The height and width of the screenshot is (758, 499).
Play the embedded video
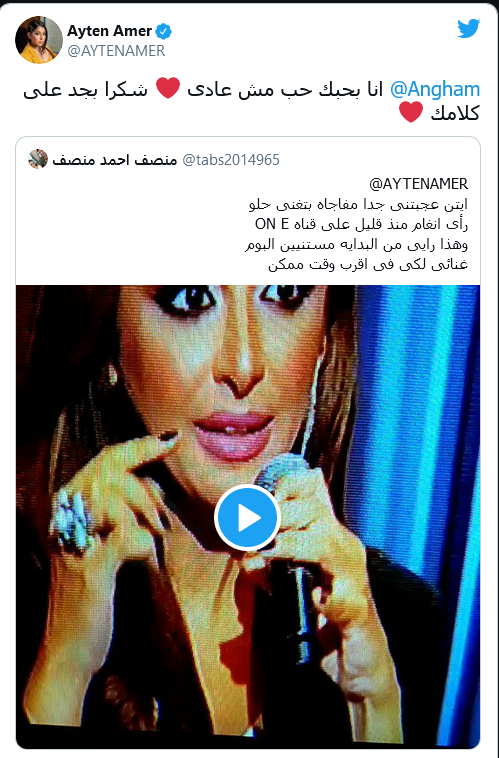coord(248,518)
